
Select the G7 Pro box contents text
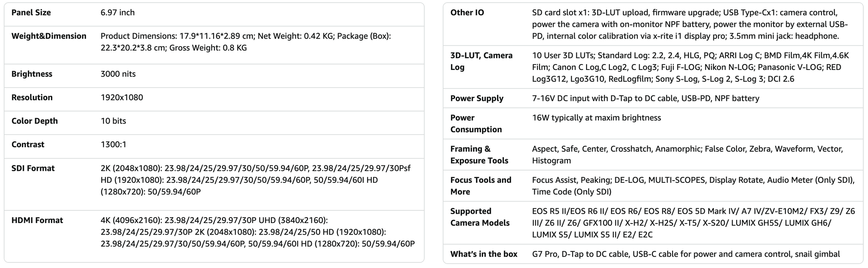[686, 254]
